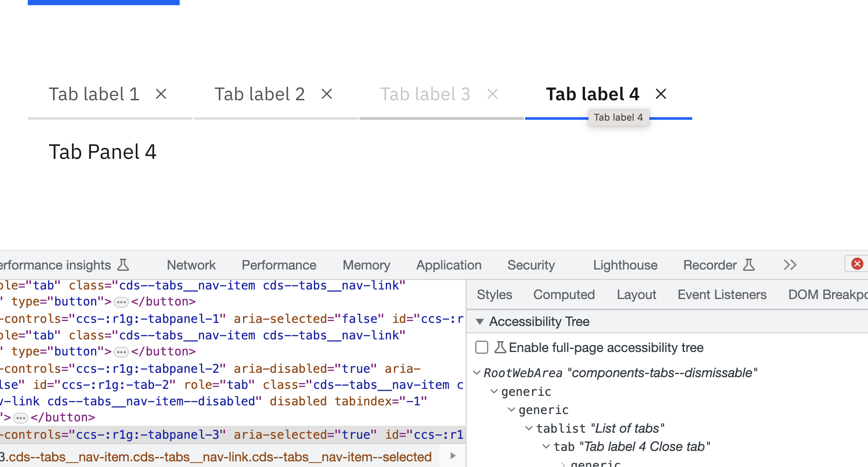Select the RootWebArea "components-tabs--dismissable" row
The image size is (868, 467).
(621, 373)
